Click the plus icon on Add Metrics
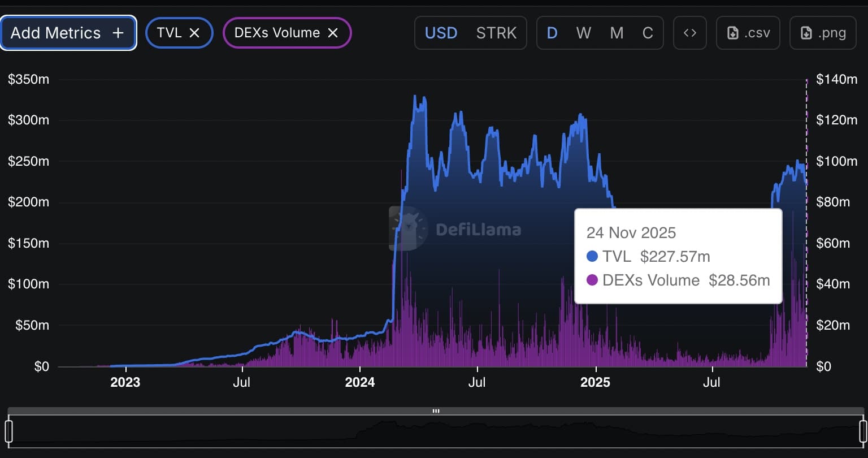 click(x=118, y=32)
